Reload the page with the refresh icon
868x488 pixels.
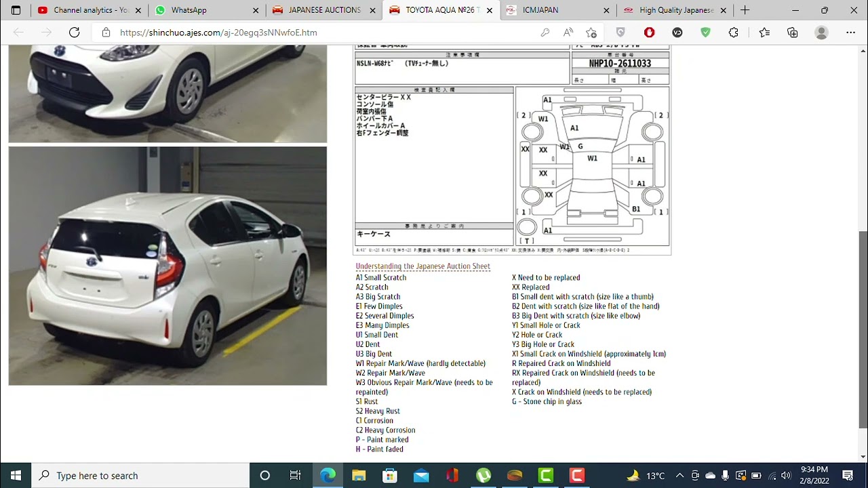pos(75,33)
